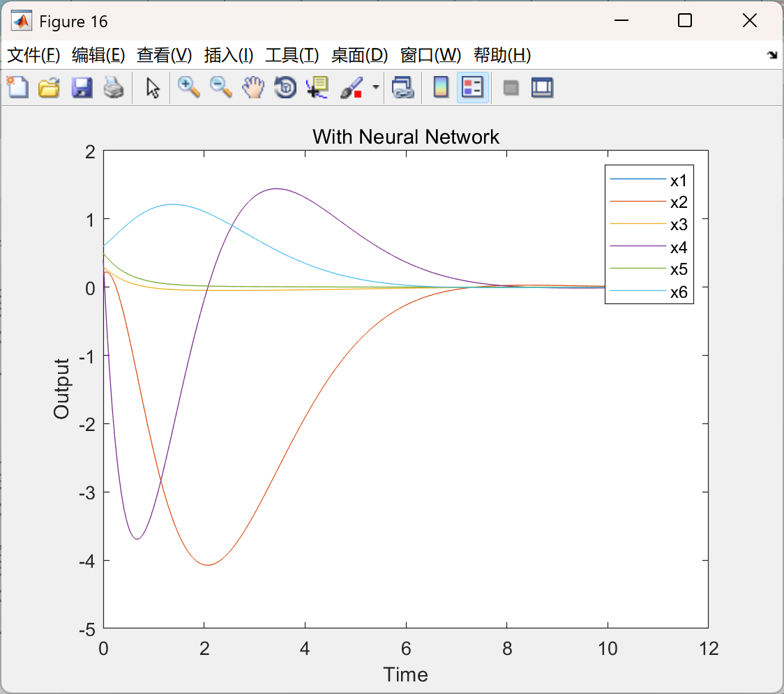The height and width of the screenshot is (694, 784).
Task: Activate the Data Cursor tool
Action: pos(317,87)
